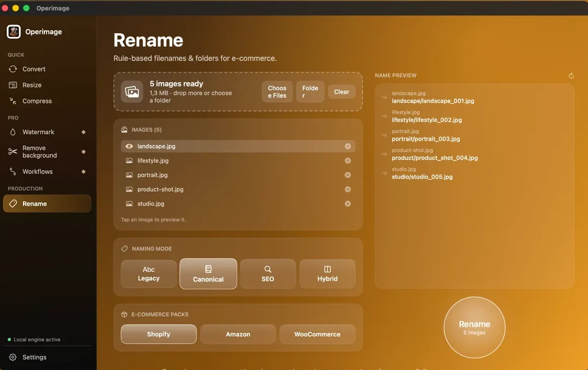This screenshot has height=370, width=588.
Task: Select the portrait.jpg row
Action: click(x=238, y=175)
